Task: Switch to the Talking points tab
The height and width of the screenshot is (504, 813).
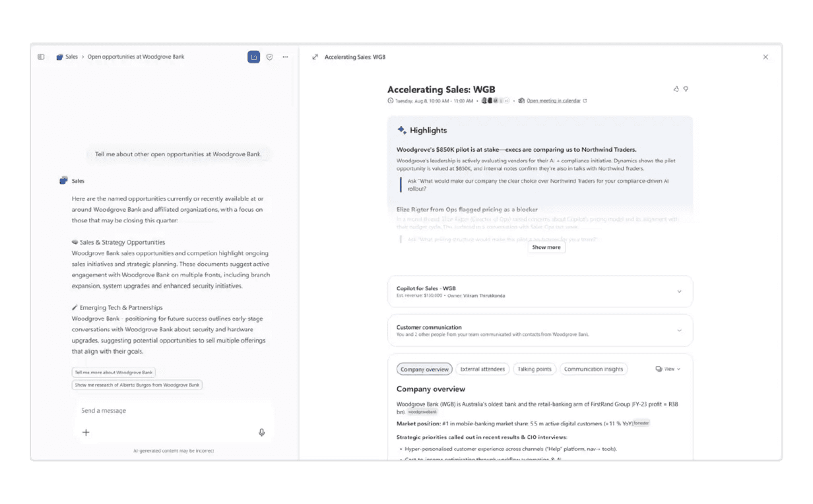Action: coord(535,369)
